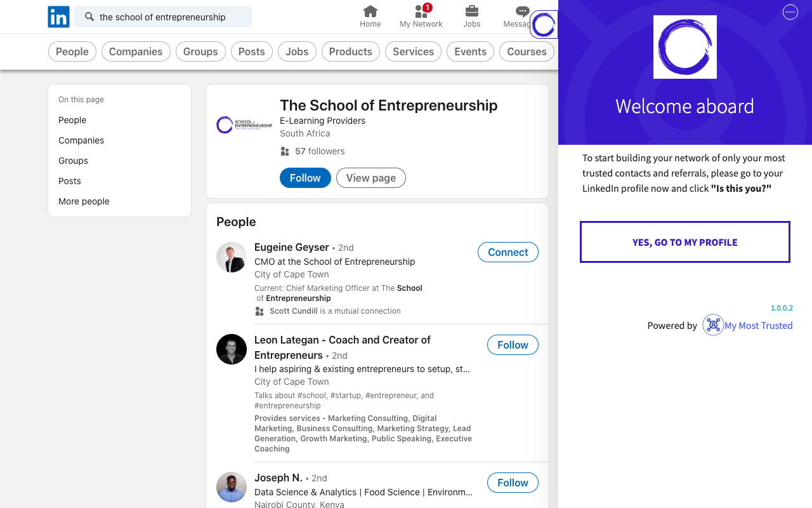Click the purple circle extension launcher icon
Viewport: 812px width, 508px height.
point(544,25)
